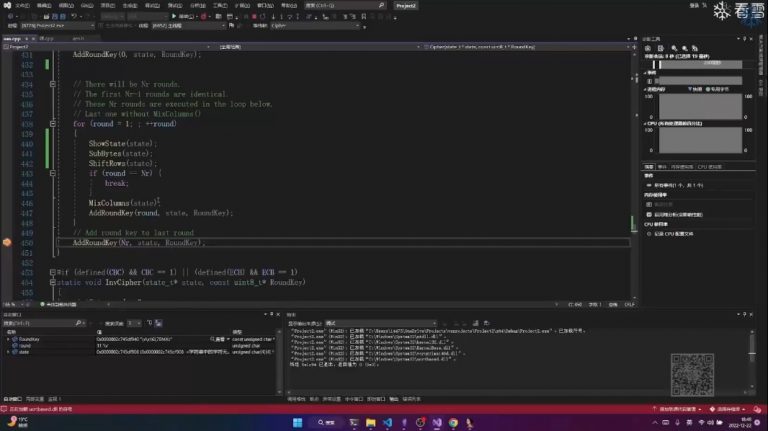Open the File menu in the menu bar

(x=21, y=5)
